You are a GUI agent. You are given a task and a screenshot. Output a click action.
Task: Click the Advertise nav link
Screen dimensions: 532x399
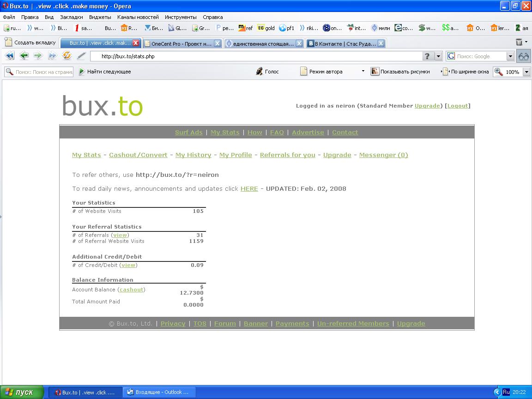(308, 133)
